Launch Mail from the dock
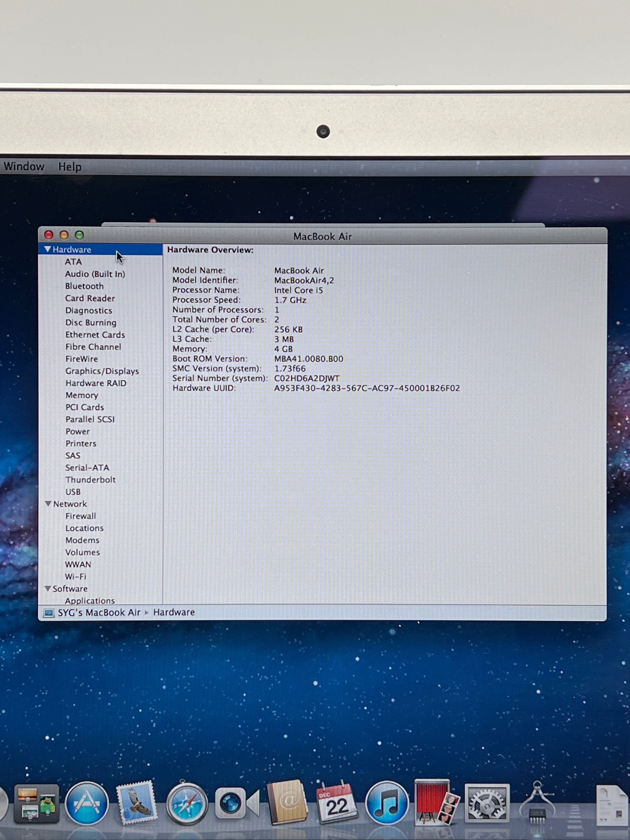Screen dimensions: 630x840 point(137,803)
